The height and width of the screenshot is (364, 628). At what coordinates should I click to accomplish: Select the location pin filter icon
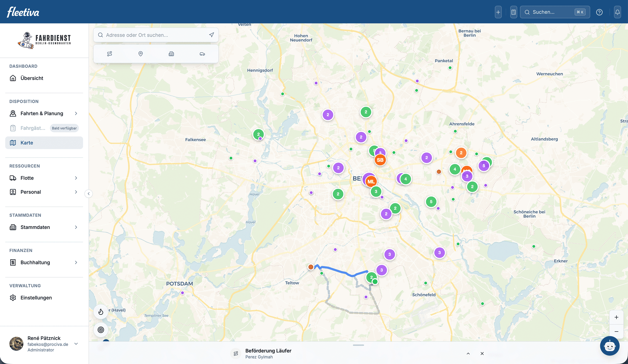[141, 54]
